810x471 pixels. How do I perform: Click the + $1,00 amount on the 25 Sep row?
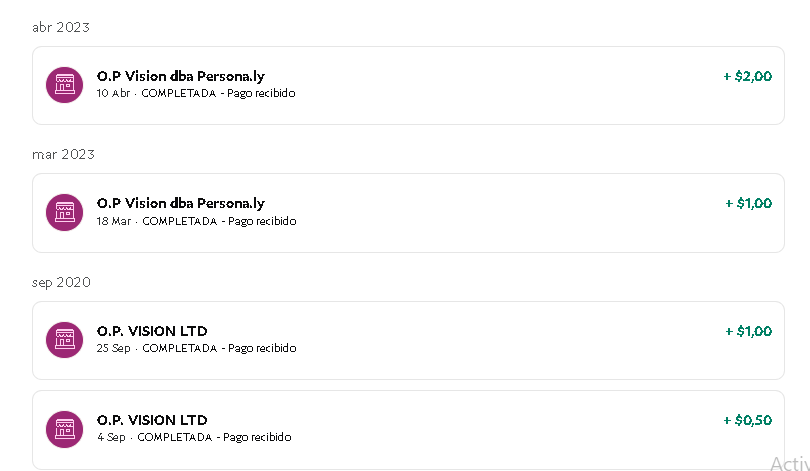(x=749, y=331)
